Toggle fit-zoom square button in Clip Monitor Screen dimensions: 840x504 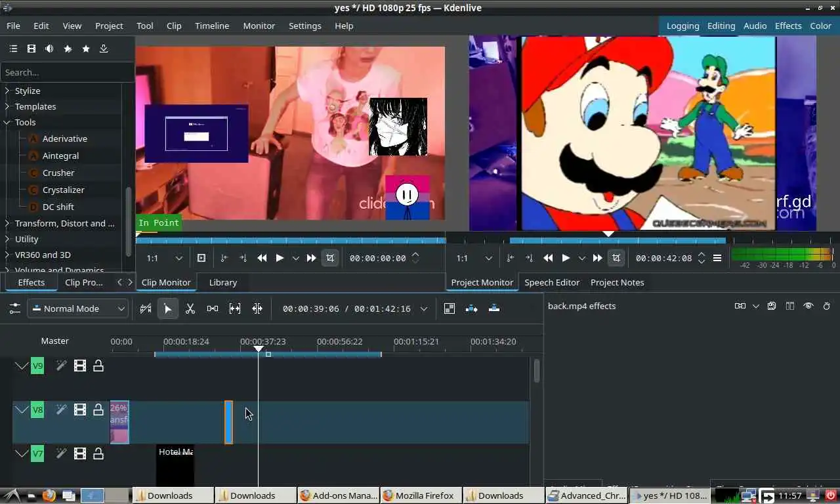point(201,258)
